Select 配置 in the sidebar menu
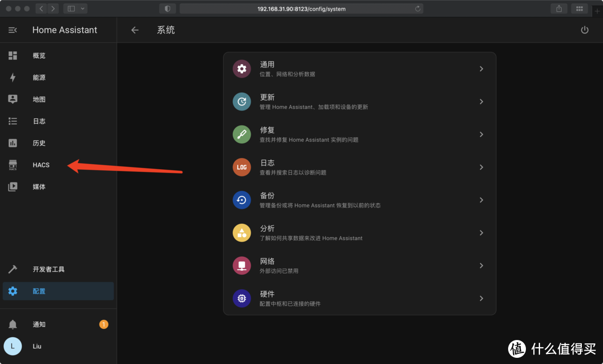 [39, 290]
